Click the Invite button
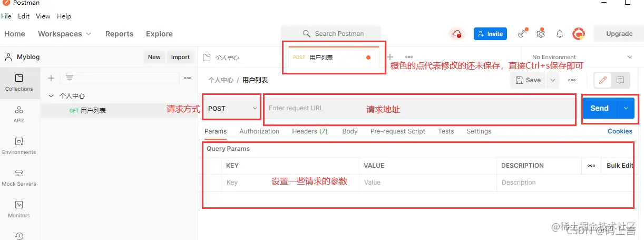The width and height of the screenshot is (644, 240). tap(490, 34)
